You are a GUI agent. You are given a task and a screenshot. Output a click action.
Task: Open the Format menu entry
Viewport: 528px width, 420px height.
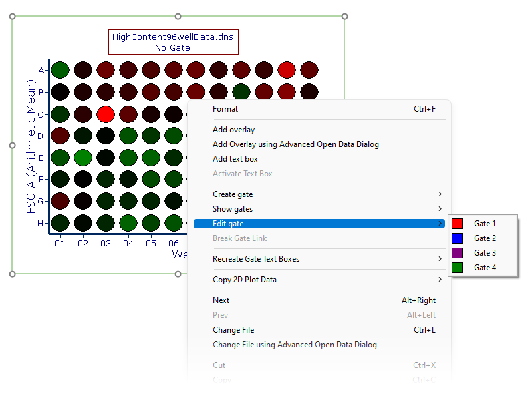[319, 109]
